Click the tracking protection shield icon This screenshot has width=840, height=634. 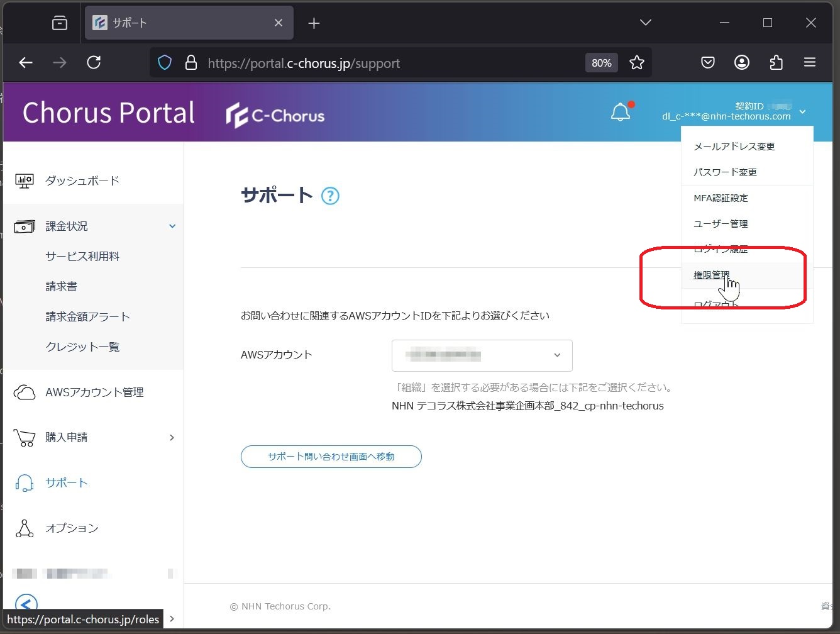click(x=165, y=63)
